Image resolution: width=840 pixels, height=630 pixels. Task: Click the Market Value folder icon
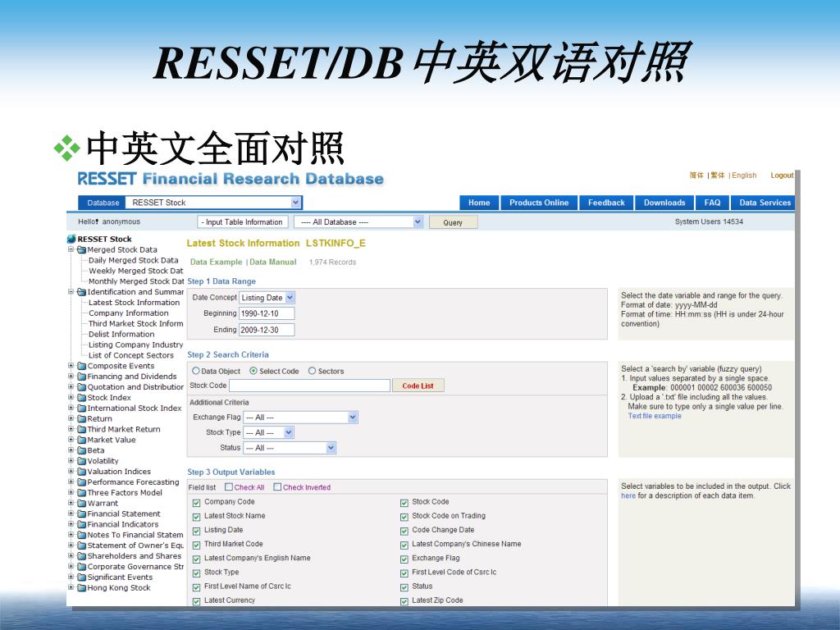pyautogui.click(x=81, y=440)
